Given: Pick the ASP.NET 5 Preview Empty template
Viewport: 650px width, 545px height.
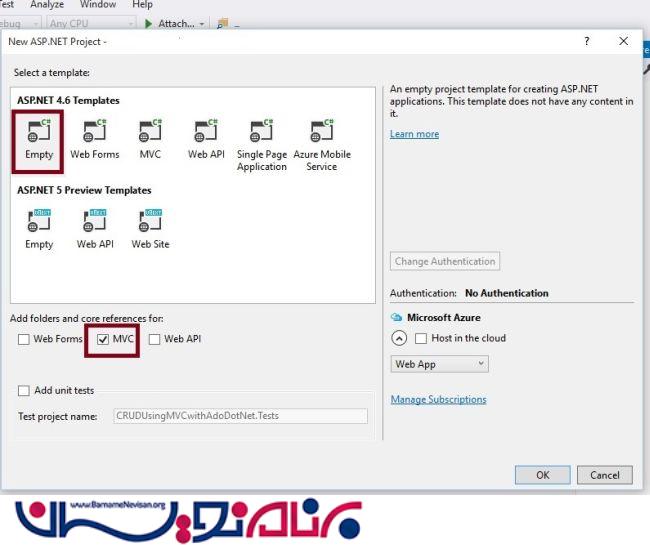Looking at the screenshot, I should pos(39,229).
